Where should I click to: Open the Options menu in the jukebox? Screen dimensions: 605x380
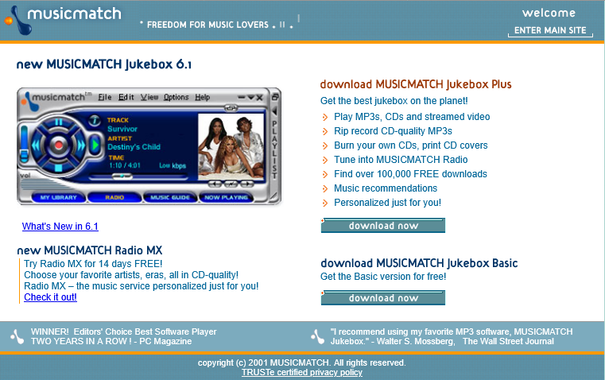pyautogui.click(x=176, y=97)
